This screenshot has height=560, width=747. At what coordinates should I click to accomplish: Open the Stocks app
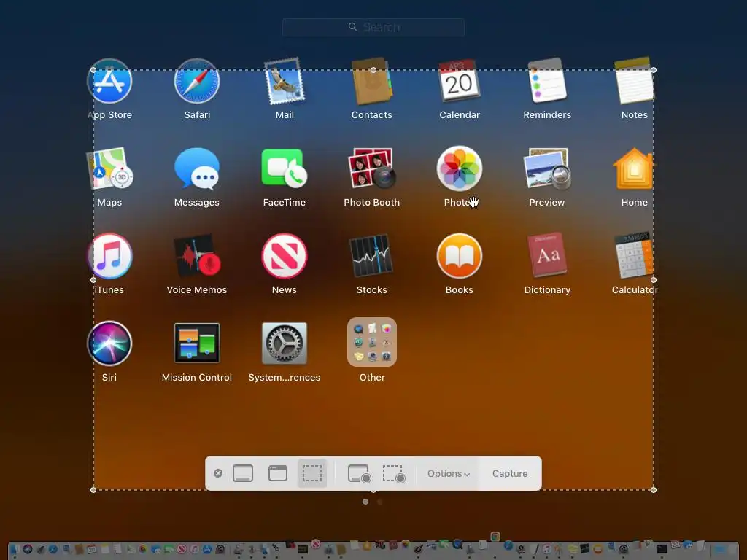pos(372,256)
